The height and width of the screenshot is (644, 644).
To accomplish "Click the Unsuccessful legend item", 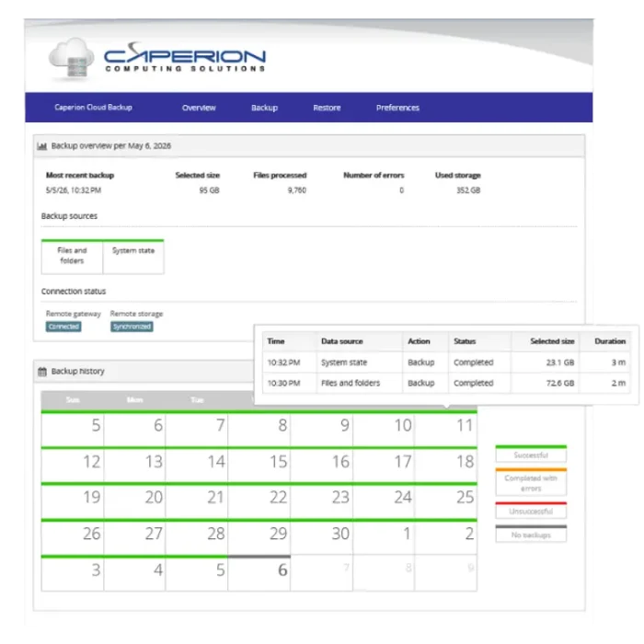I will (531, 511).
